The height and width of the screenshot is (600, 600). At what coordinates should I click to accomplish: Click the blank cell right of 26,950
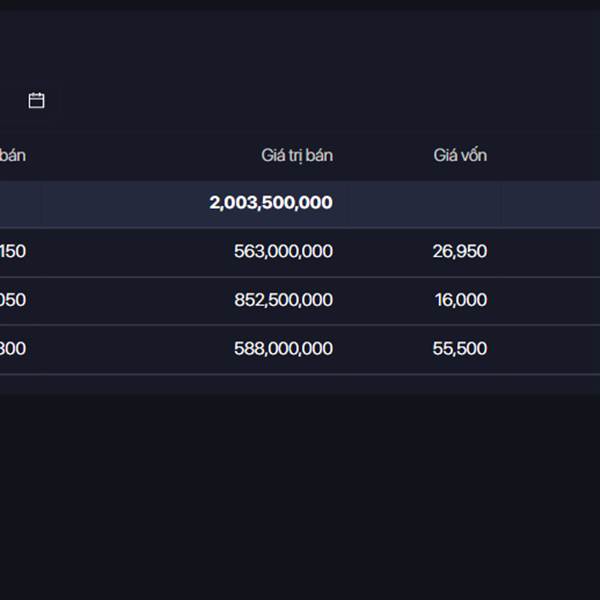(x=550, y=251)
